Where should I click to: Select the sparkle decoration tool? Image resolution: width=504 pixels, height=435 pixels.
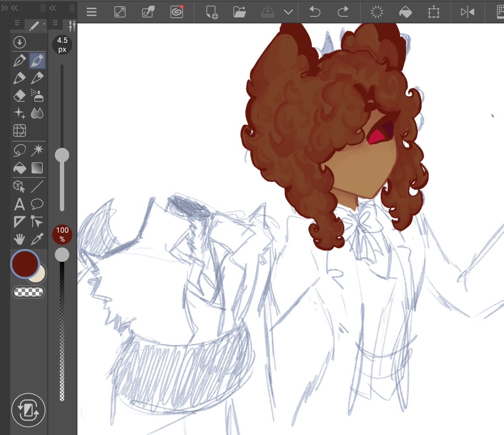(19, 113)
